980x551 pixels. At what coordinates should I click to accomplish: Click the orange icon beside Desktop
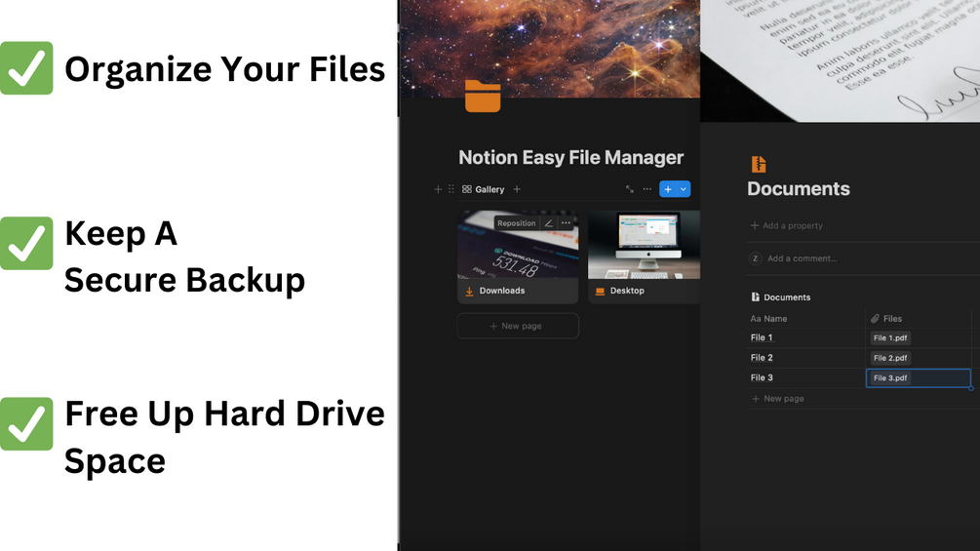600,292
